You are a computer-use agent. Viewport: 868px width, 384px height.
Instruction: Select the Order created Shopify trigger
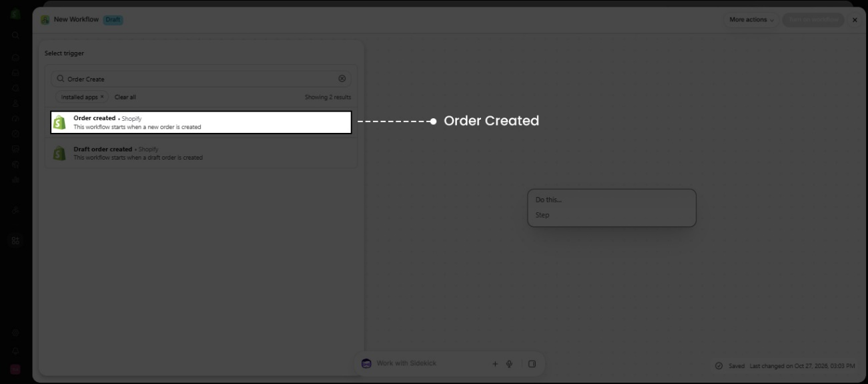tap(201, 122)
